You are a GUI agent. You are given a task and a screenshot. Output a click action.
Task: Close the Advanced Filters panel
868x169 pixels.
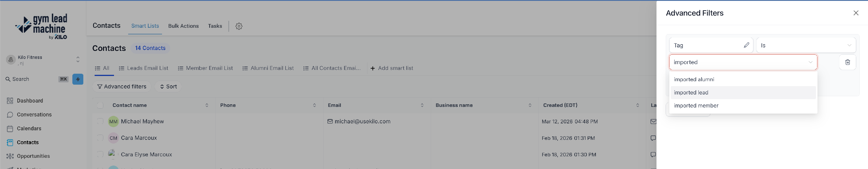tap(856, 13)
